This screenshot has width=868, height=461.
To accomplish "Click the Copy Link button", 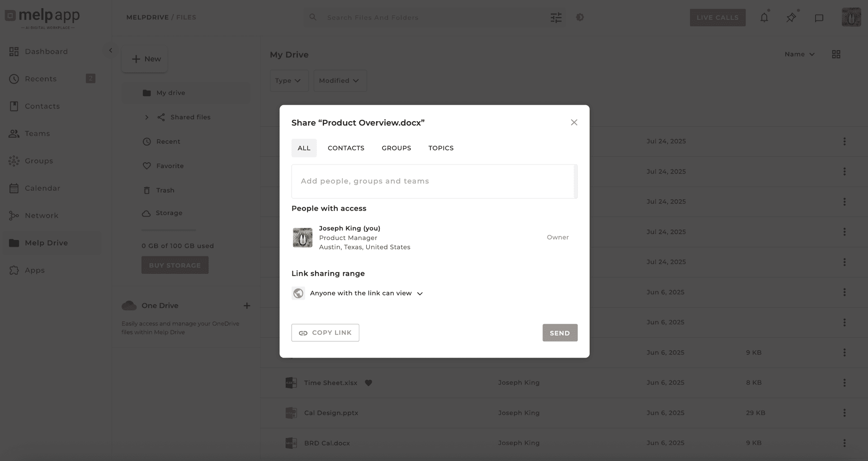I will [x=325, y=333].
